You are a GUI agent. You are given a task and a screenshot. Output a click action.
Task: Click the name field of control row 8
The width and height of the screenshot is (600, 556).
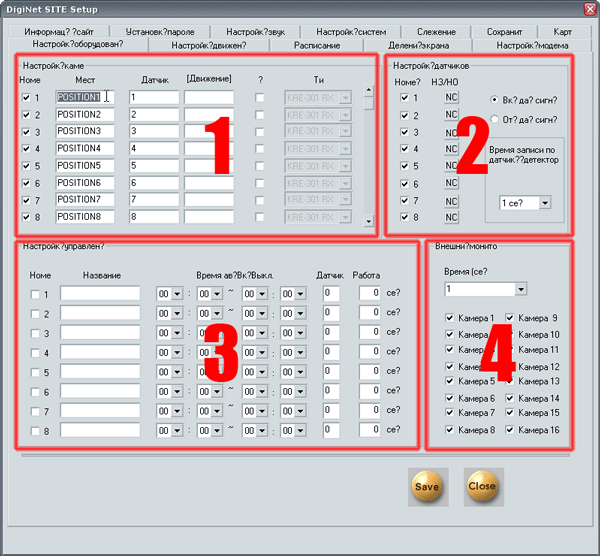click(x=100, y=430)
